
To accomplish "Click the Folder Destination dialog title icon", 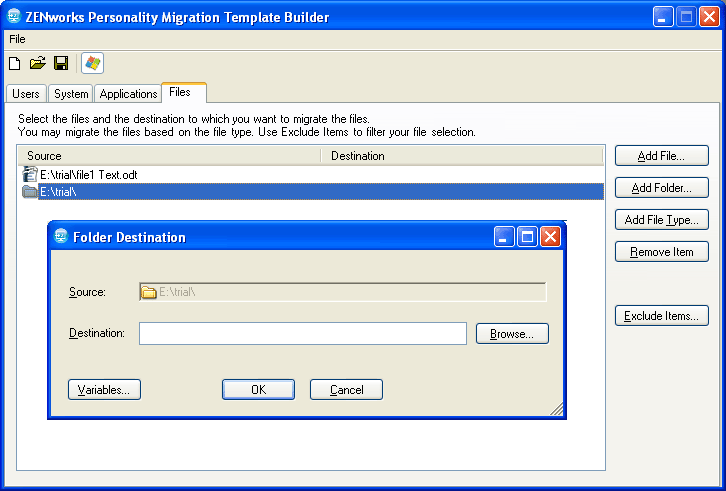I will coord(61,236).
